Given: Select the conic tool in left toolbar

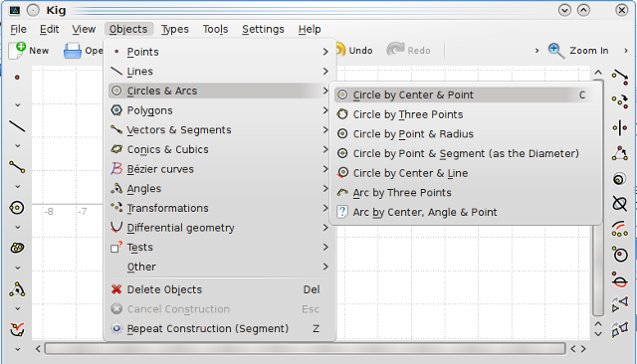Looking at the screenshot, I should pyautogui.click(x=17, y=248).
